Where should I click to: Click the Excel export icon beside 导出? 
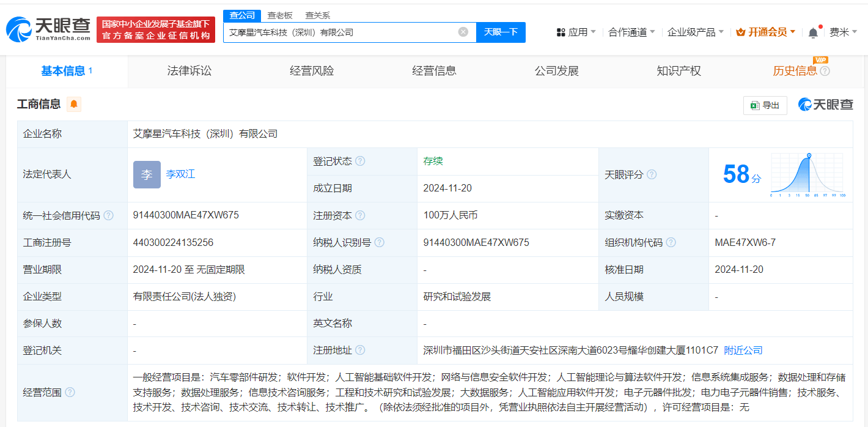pyautogui.click(x=755, y=105)
